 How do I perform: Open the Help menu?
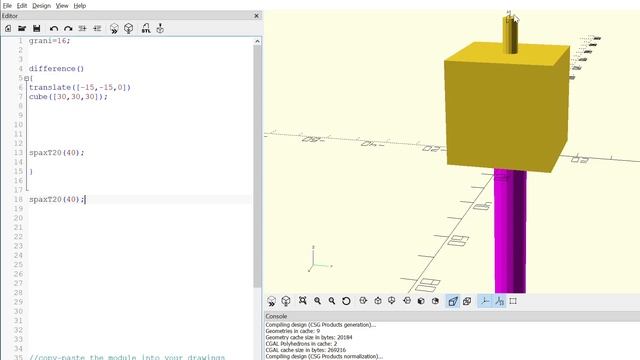(80, 6)
